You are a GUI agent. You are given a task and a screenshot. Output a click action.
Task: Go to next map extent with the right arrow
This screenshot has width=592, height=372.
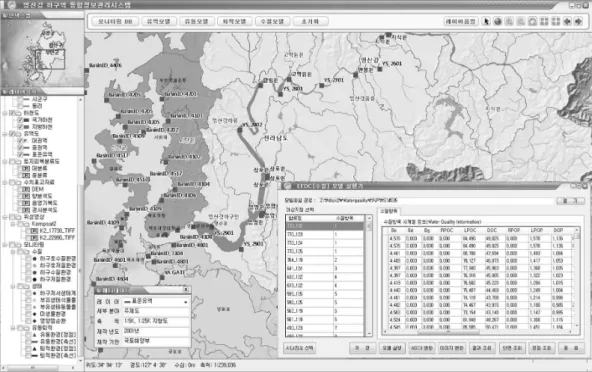click(x=578, y=22)
